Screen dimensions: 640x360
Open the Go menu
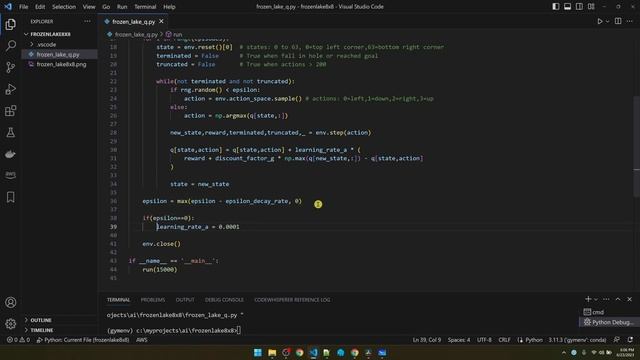tap(106, 7)
